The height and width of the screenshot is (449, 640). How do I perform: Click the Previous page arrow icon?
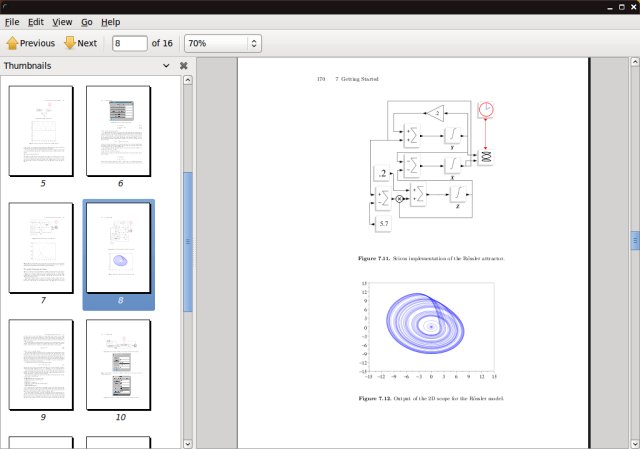[x=12, y=43]
